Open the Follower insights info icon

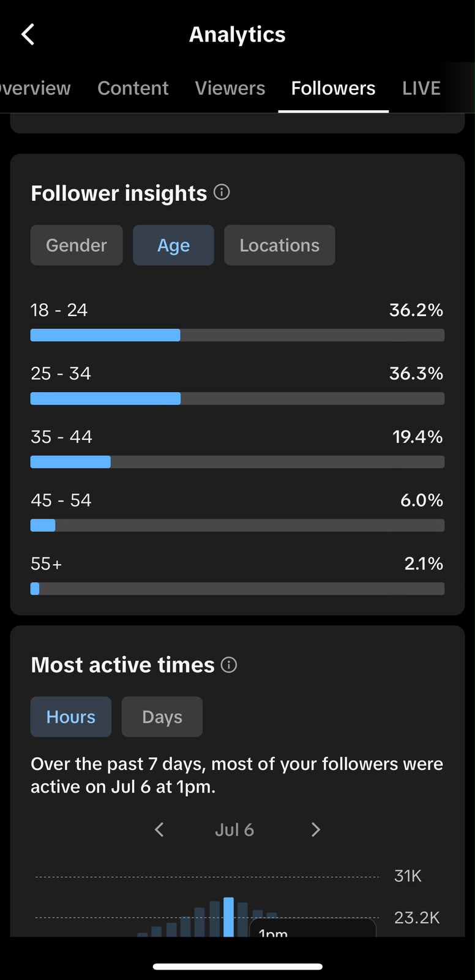point(222,192)
